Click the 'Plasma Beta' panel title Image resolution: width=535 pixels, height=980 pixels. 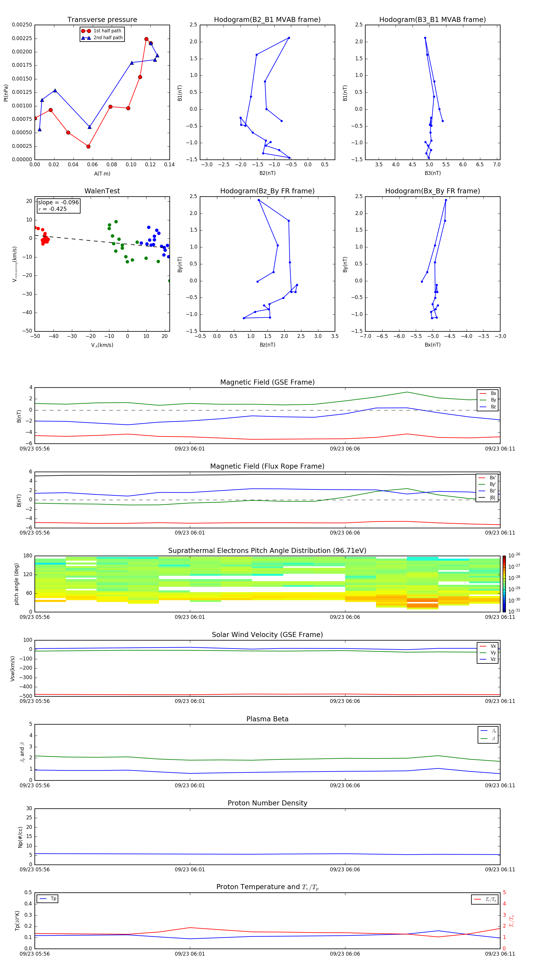[267, 719]
